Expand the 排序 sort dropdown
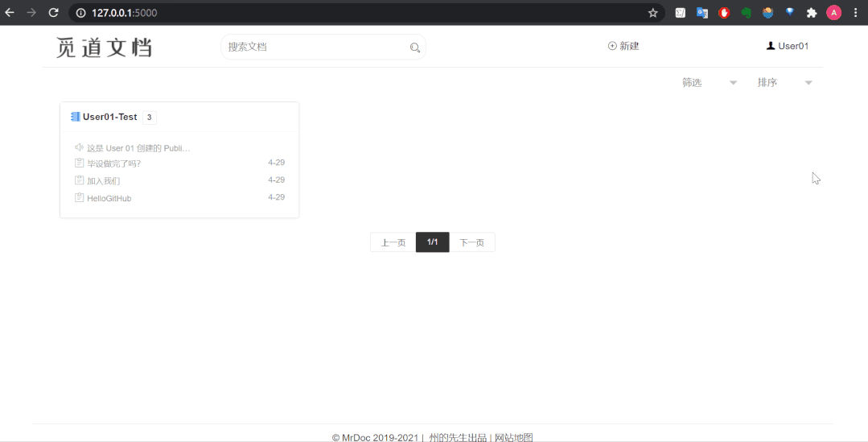The width and height of the screenshot is (868, 442). (785, 83)
